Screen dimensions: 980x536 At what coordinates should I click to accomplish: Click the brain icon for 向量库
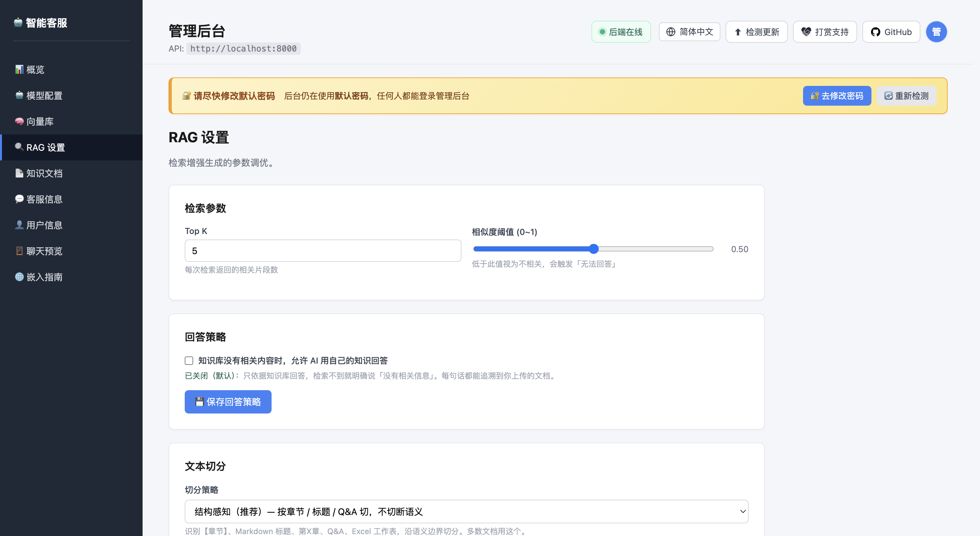(x=19, y=121)
